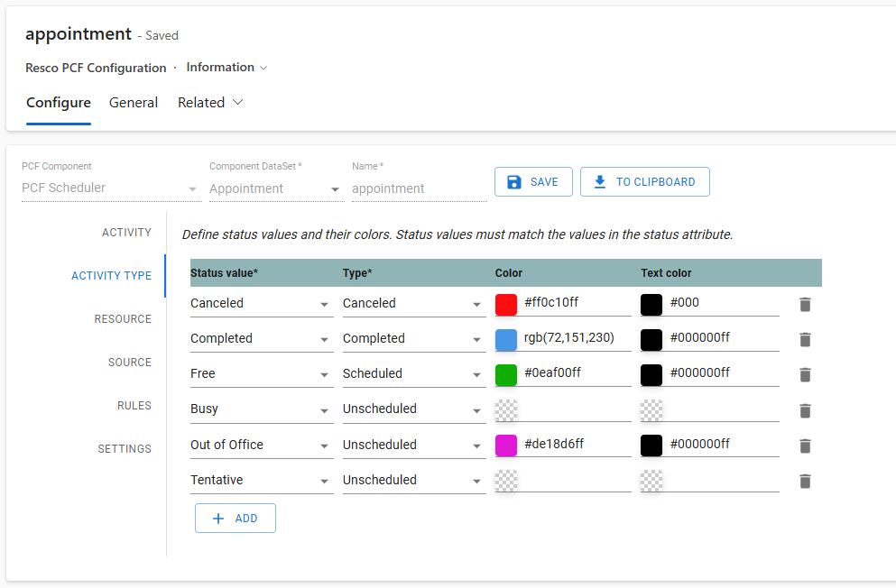
Task: Click the Save button with floppy icon
Action: (534, 182)
